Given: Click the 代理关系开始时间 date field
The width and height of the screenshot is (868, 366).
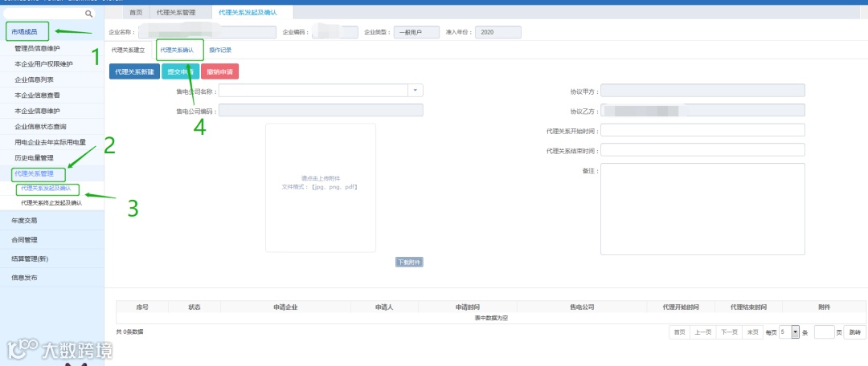Looking at the screenshot, I should point(702,130).
